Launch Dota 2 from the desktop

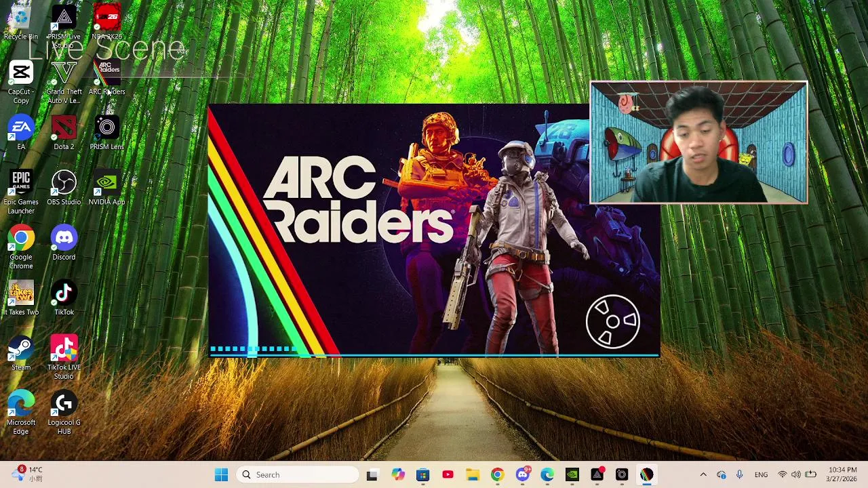64,134
